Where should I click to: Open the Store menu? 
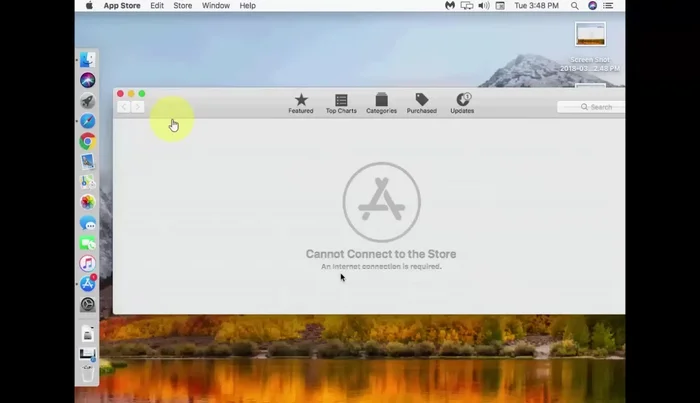[183, 5]
